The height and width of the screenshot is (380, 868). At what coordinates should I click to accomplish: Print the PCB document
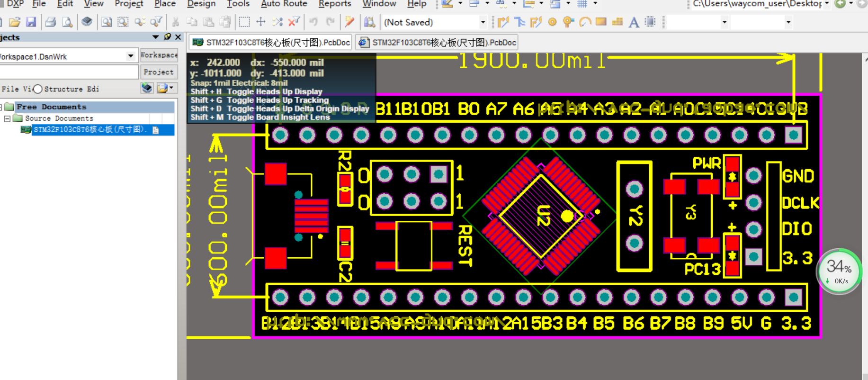click(51, 22)
